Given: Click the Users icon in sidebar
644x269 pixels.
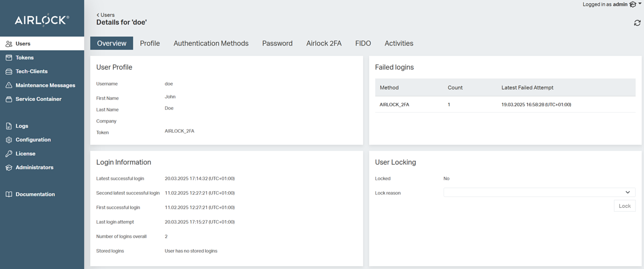Looking at the screenshot, I should 9,44.
